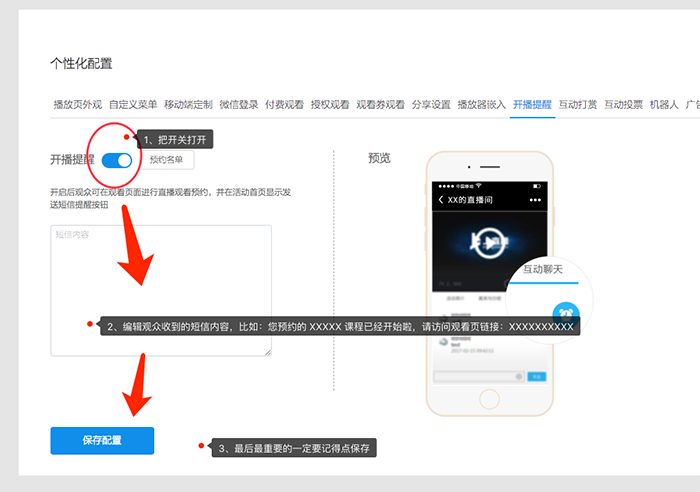Select the 观看券观看 tab
This screenshot has width=700, height=492.
coord(380,104)
